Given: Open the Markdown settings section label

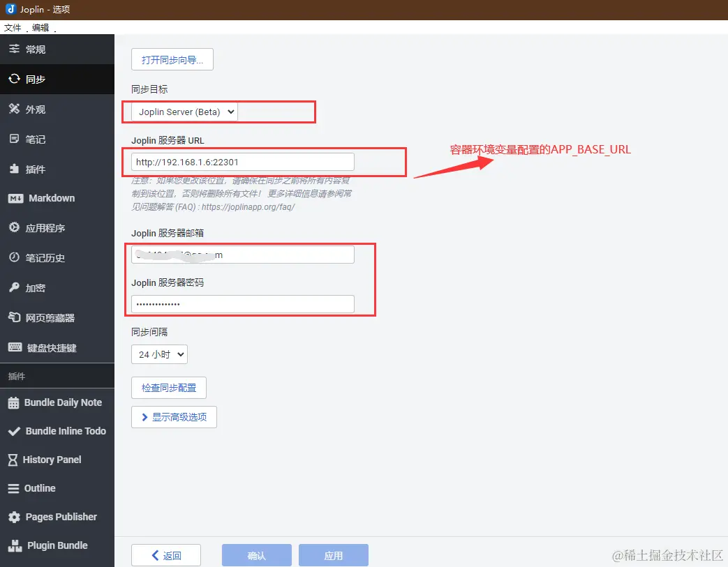Looking at the screenshot, I should click(52, 198).
